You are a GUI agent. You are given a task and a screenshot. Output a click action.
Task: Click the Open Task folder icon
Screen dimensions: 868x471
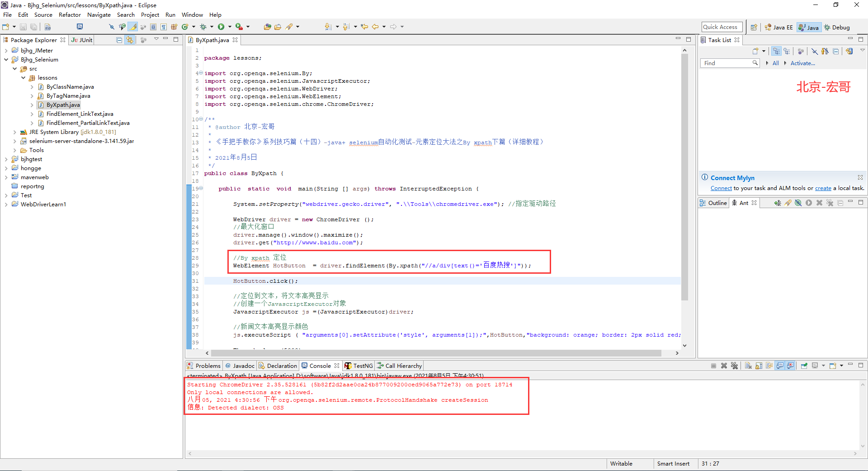tap(278, 27)
